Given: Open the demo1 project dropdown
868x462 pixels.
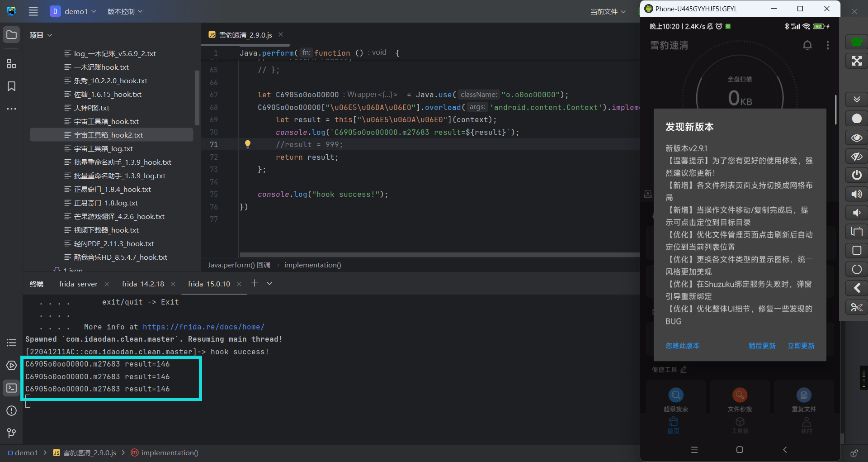Looking at the screenshot, I should click(73, 11).
